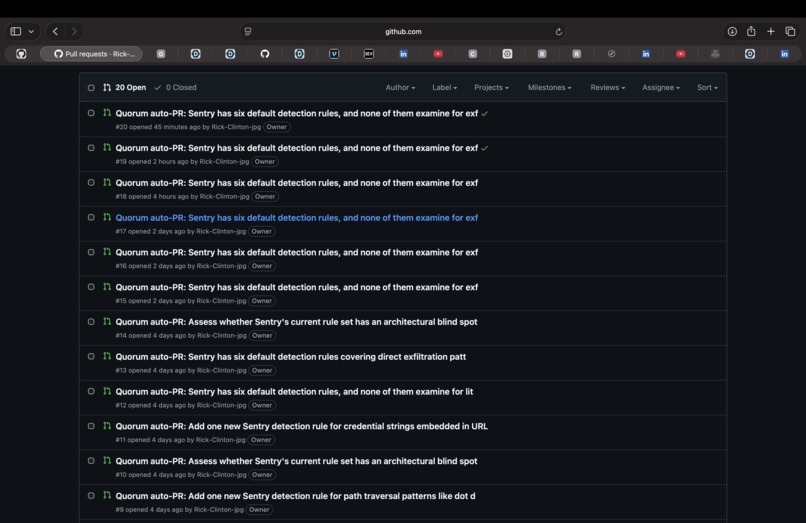
Task: Click the open pull request icon on PR #18
Action: [x=107, y=183]
